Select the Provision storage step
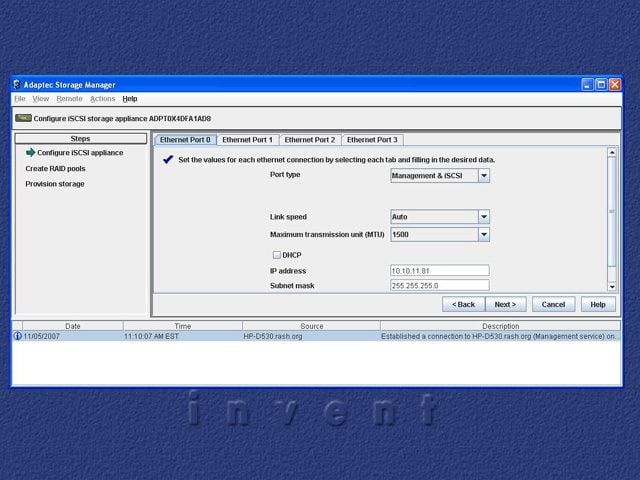 pos(55,184)
